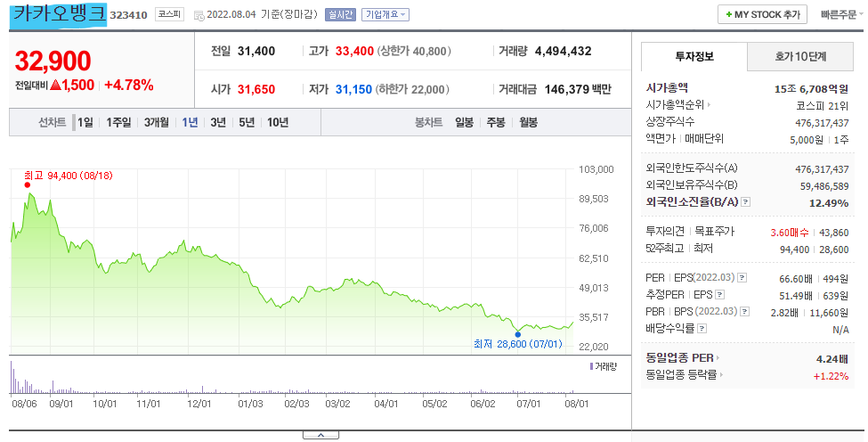Viewport: 868px width, 442px height.
Task: Click the 시가 value 31,650
Action: click(256, 89)
